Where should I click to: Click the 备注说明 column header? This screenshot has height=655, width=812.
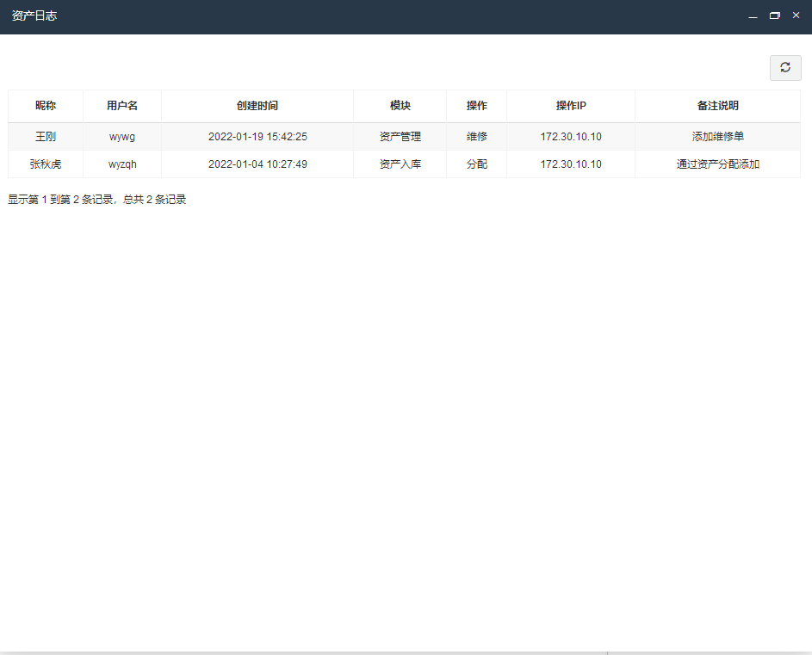(x=717, y=106)
